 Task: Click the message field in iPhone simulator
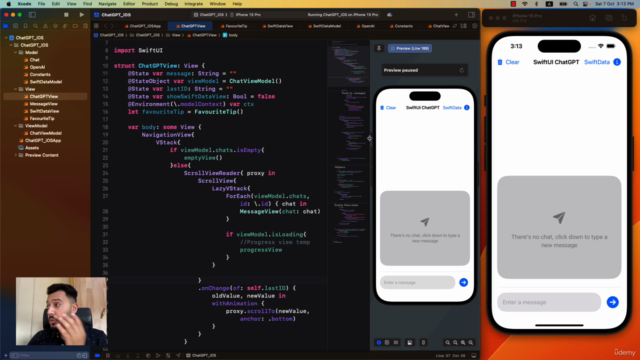tap(549, 302)
